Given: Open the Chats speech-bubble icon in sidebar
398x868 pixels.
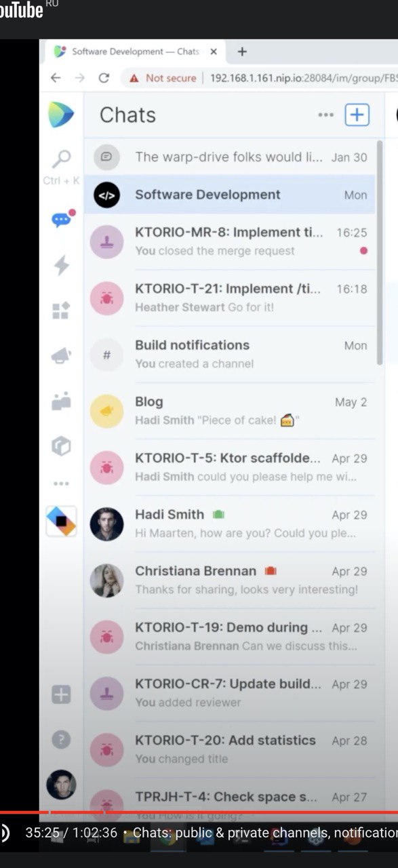Looking at the screenshot, I should (62, 219).
